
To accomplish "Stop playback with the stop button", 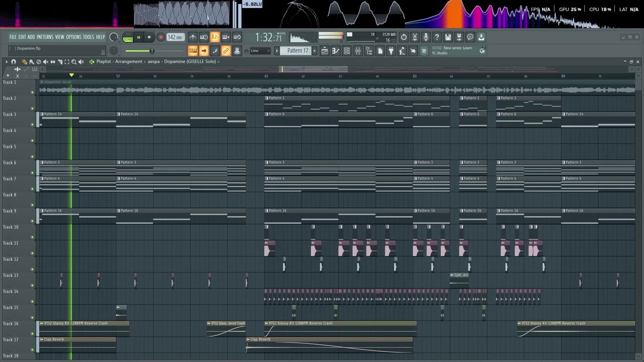I will (149, 37).
